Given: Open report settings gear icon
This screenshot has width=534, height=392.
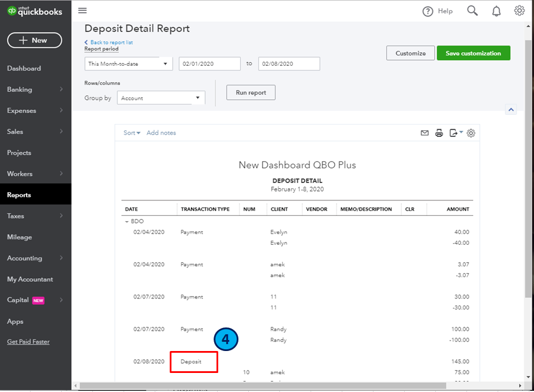Looking at the screenshot, I should [471, 133].
